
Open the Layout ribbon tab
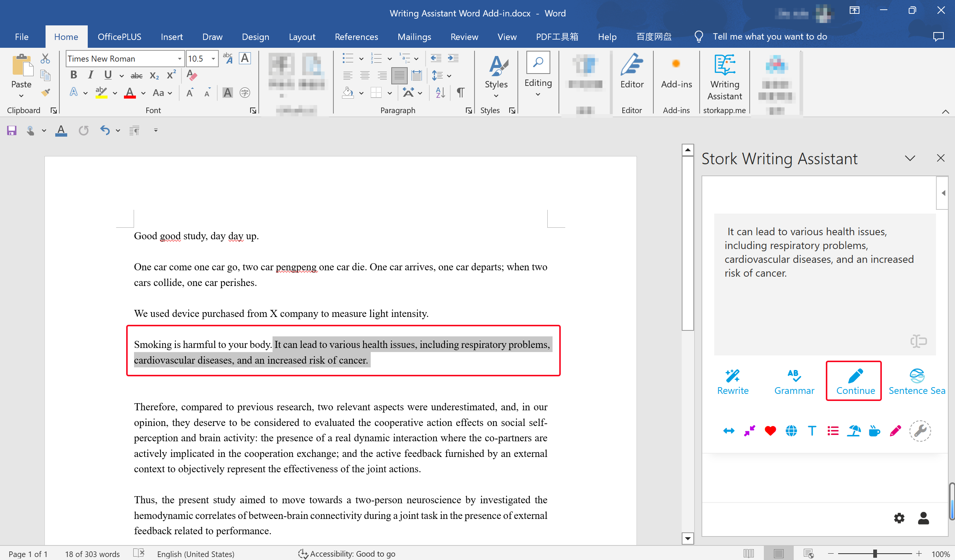pyautogui.click(x=302, y=37)
